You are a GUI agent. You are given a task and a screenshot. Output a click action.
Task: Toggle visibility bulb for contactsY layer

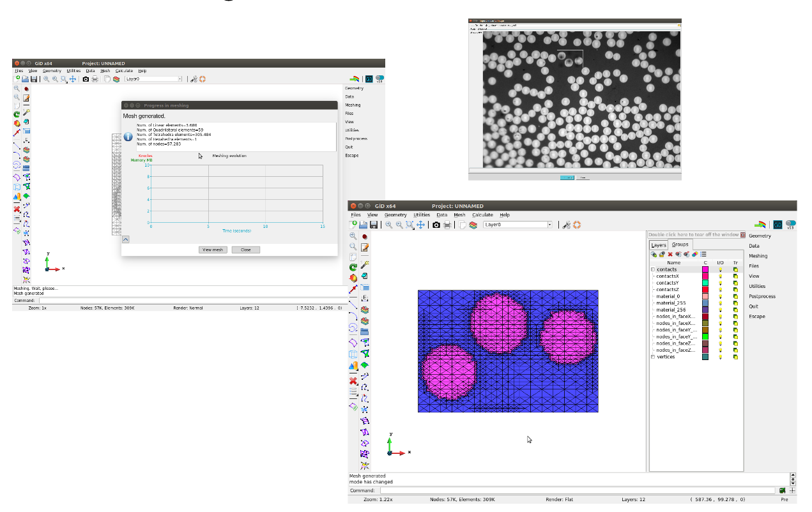720,282
